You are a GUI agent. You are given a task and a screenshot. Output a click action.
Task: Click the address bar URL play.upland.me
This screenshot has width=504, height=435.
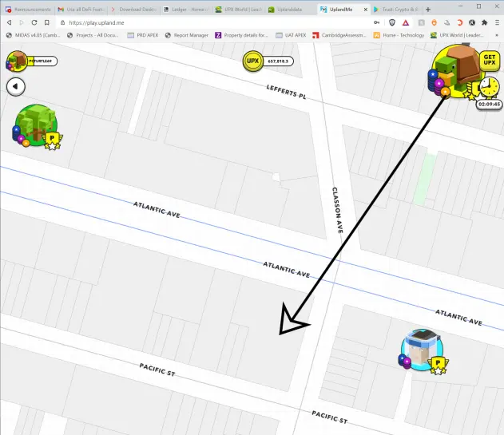coord(97,23)
